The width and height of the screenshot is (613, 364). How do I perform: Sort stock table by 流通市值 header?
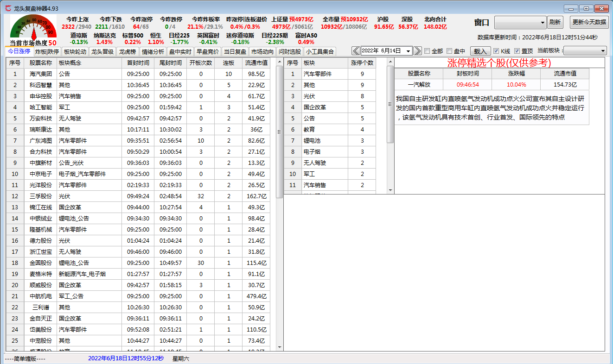click(x=256, y=63)
